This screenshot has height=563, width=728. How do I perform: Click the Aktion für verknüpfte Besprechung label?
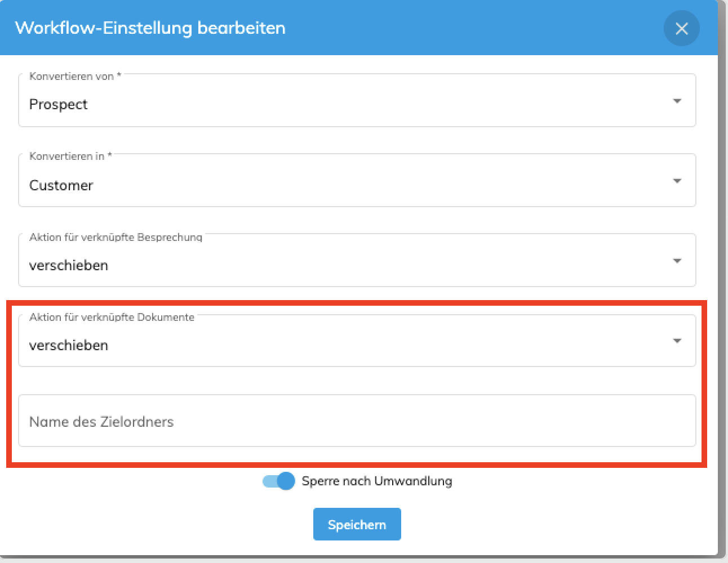click(x=116, y=237)
